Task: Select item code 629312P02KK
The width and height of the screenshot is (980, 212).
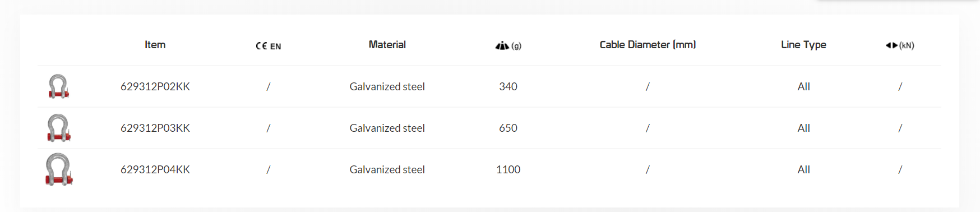Action: (155, 86)
